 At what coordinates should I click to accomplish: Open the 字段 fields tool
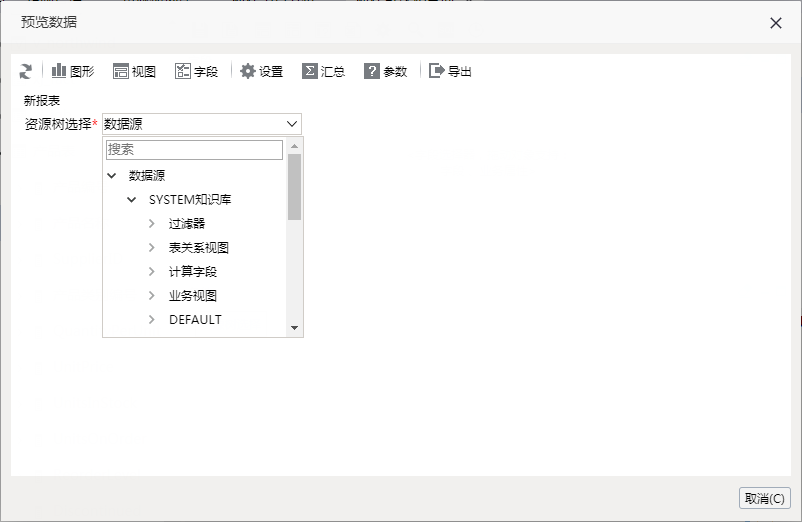click(196, 71)
